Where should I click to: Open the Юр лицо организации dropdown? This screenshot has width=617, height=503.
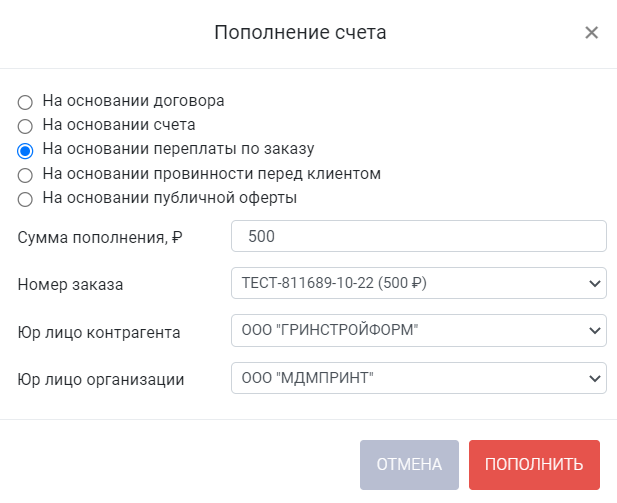(x=419, y=378)
